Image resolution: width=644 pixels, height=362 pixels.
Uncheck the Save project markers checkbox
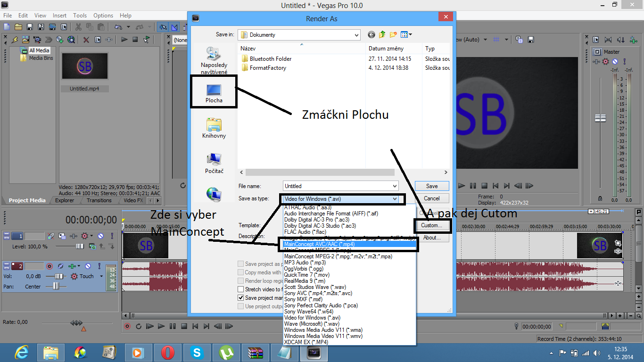point(241,298)
